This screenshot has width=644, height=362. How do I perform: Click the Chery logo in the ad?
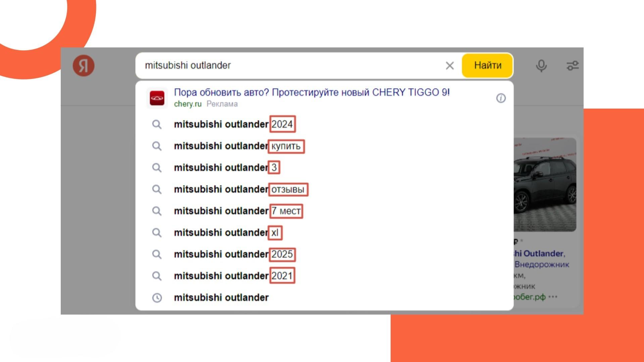pyautogui.click(x=157, y=98)
